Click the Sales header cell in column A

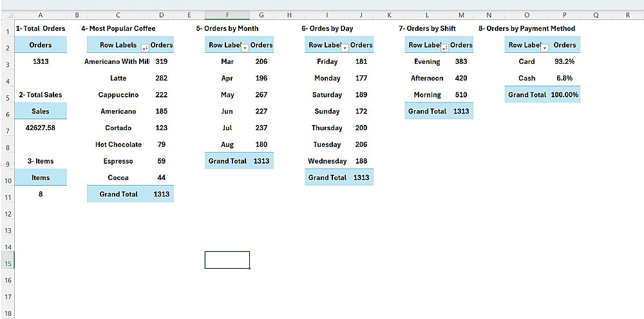40,111
